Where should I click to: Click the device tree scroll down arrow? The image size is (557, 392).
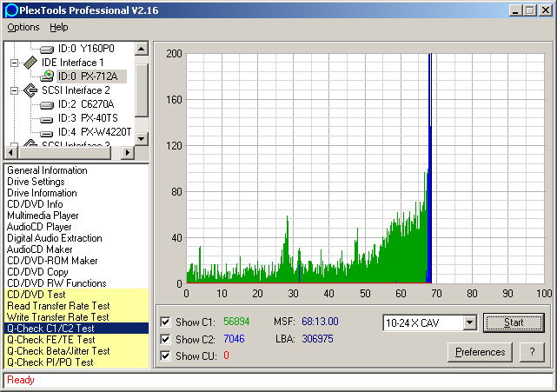(142, 138)
